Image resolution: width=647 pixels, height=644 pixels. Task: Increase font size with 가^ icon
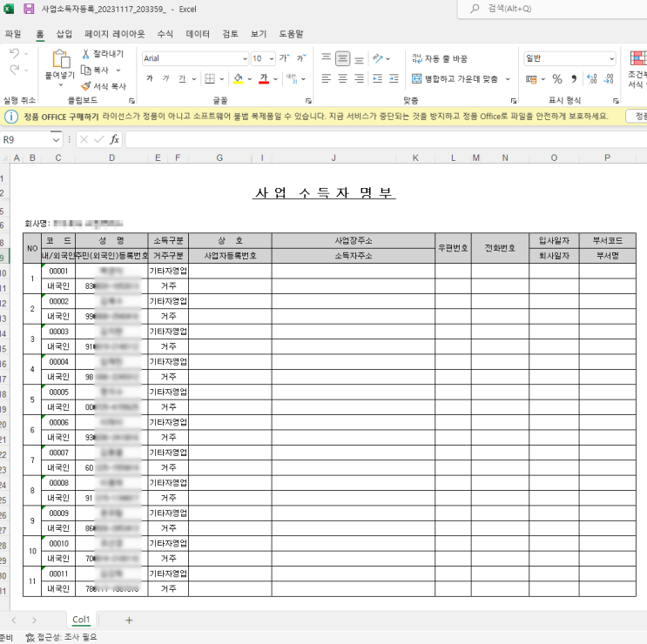tap(284, 58)
